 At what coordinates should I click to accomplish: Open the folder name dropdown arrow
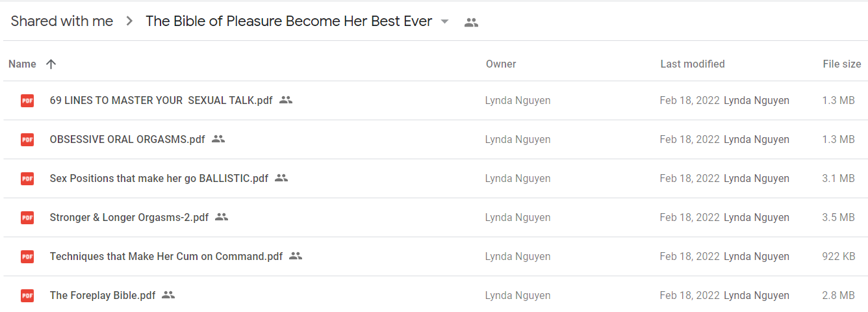pos(444,21)
